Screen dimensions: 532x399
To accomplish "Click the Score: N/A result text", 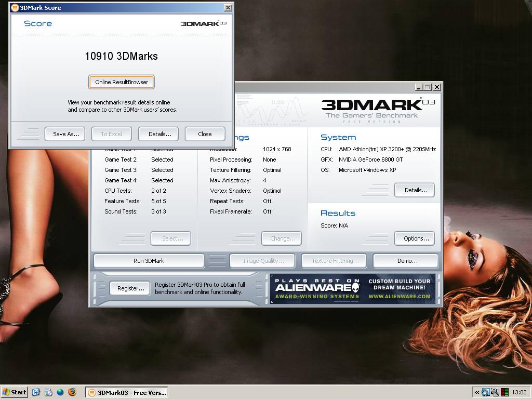I will 334,225.
